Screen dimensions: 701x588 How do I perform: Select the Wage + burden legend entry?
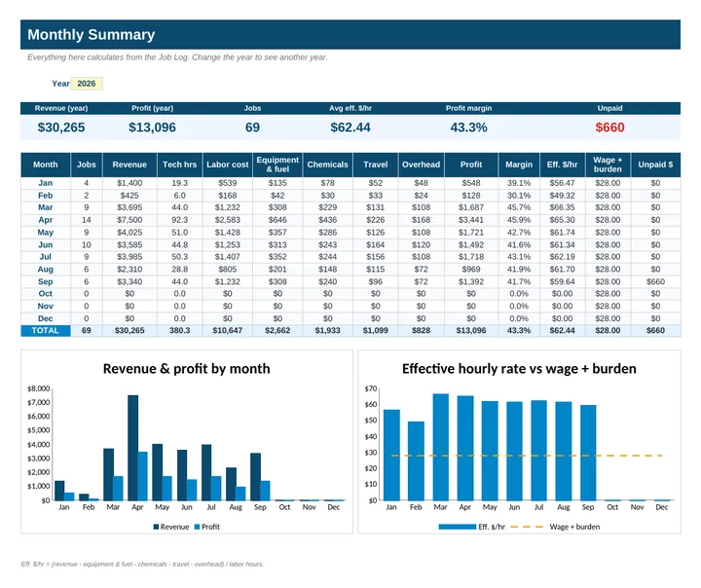[x=555, y=527]
